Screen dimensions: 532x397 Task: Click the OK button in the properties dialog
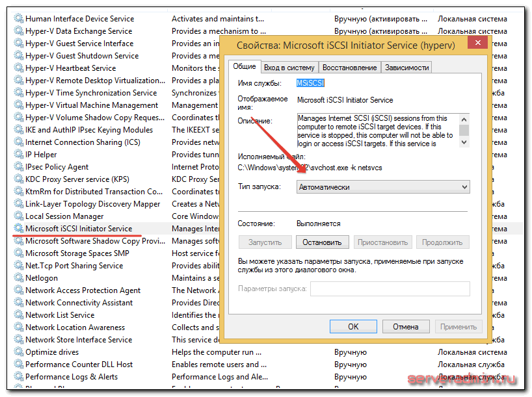pos(353,326)
